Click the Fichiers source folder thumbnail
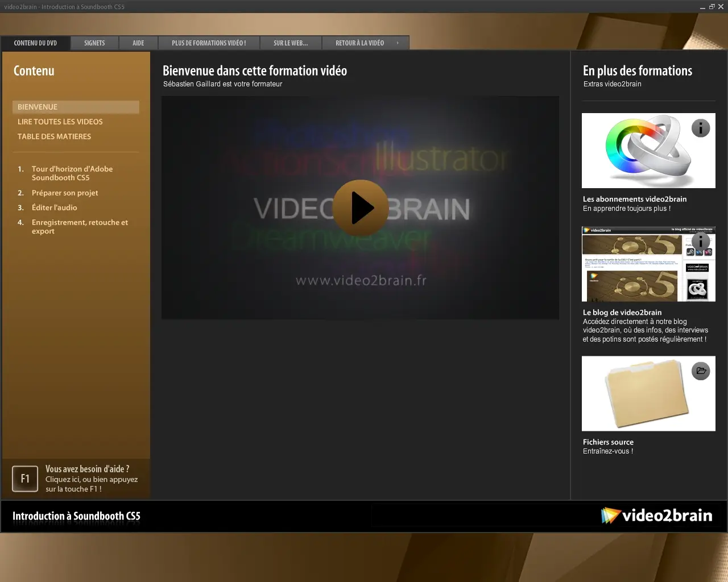This screenshot has width=728, height=582. point(648,393)
